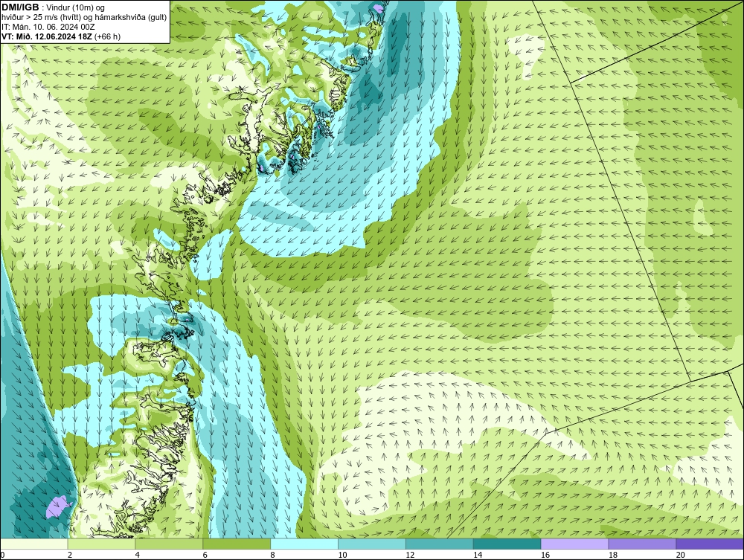Click the legend label '8'
This screenshot has width=744, height=560.
272,555
